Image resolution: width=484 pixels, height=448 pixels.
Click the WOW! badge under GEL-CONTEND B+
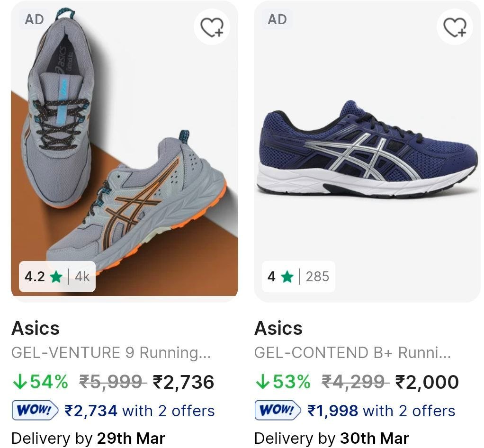(x=277, y=411)
